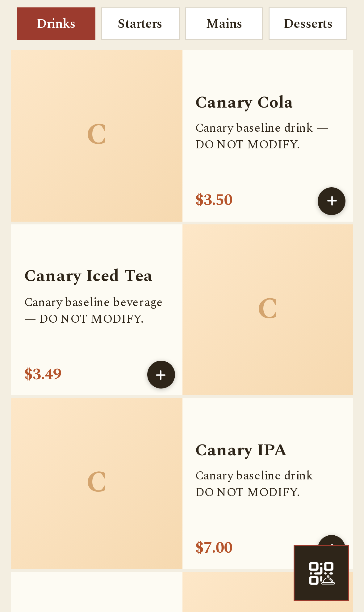Switch to the Starters tab

(x=140, y=24)
